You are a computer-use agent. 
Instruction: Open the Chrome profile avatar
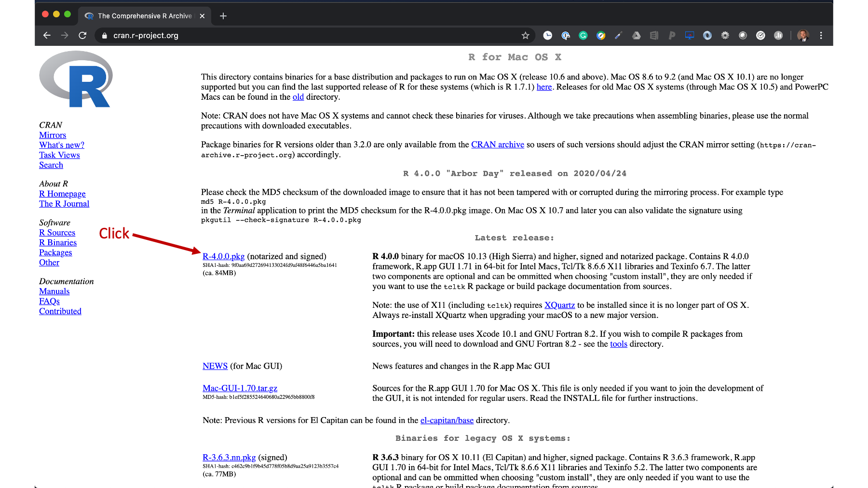click(x=803, y=35)
